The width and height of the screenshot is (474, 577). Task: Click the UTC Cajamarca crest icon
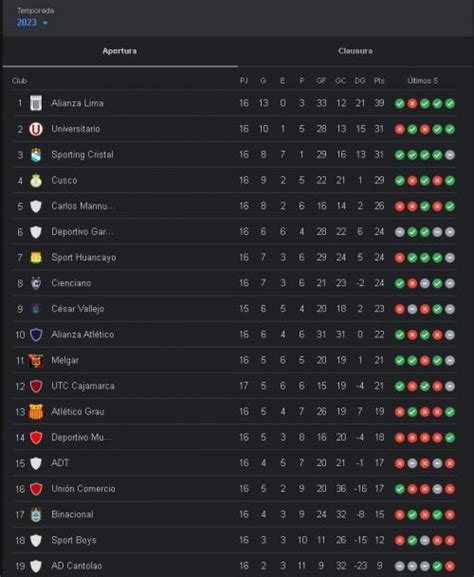coord(36,386)
